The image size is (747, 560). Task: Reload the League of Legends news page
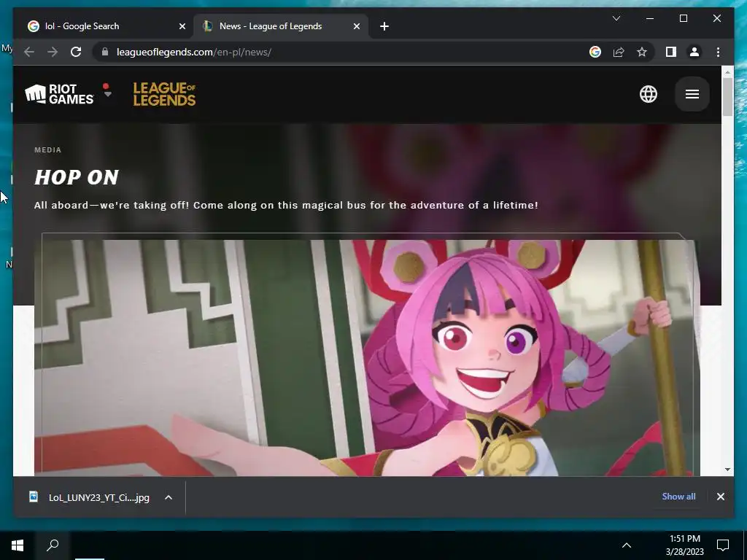tap(76, 52)
